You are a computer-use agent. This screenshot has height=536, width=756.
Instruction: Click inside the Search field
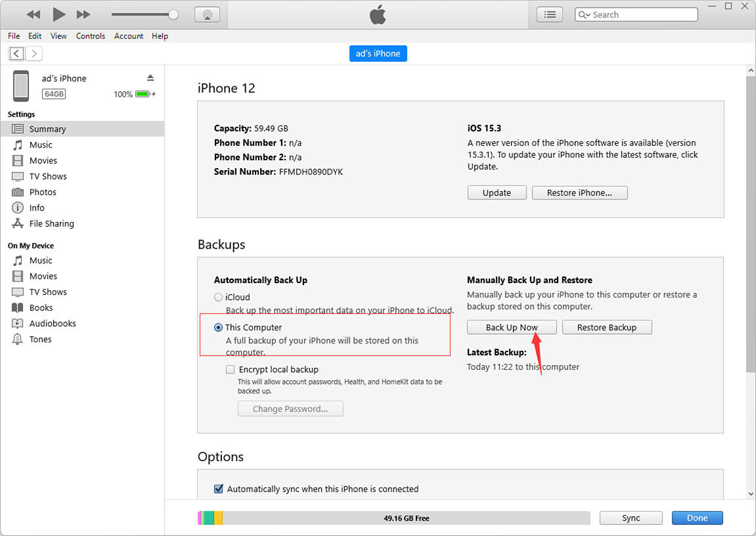coord(640,14)
